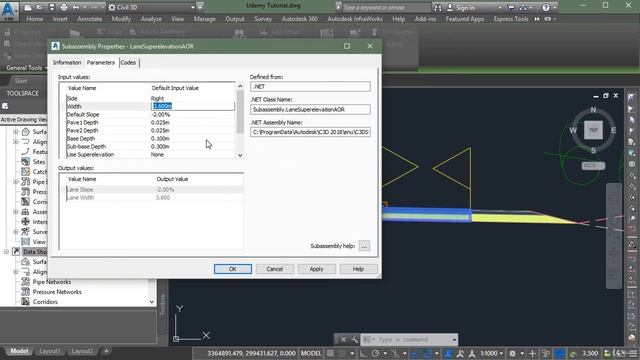Select the Catchments tree item
640x360 pixels.
(x=40, y=172)
